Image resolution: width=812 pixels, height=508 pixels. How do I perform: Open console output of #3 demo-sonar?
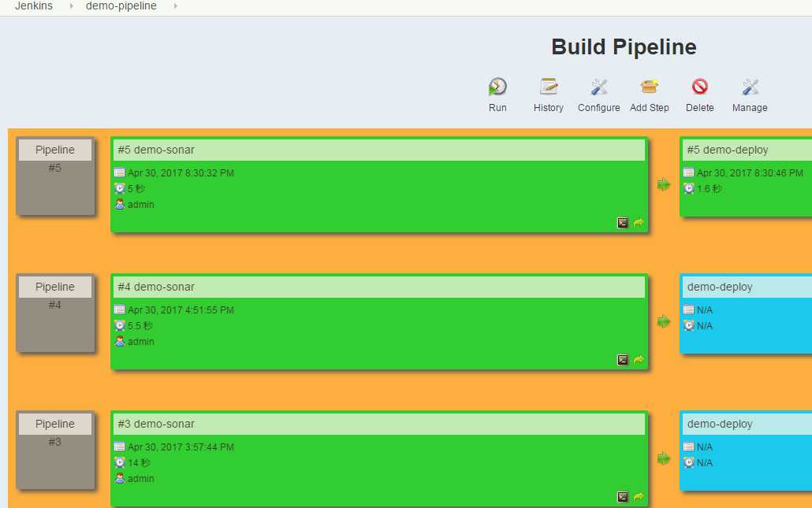[x=623, y=497]
